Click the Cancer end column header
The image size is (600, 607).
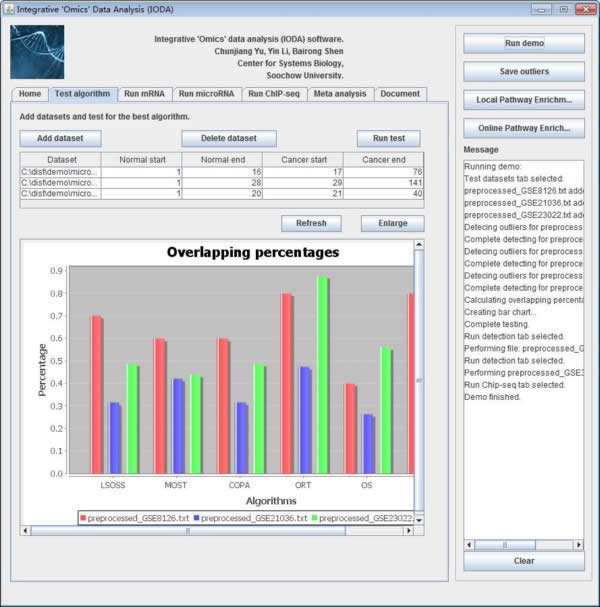click(x=384, y=160)
